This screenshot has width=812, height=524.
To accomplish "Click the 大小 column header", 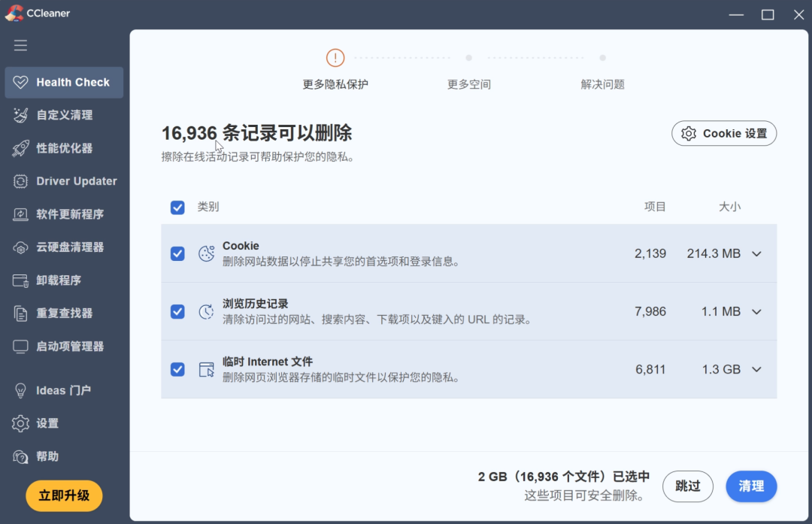I will 729,207.
